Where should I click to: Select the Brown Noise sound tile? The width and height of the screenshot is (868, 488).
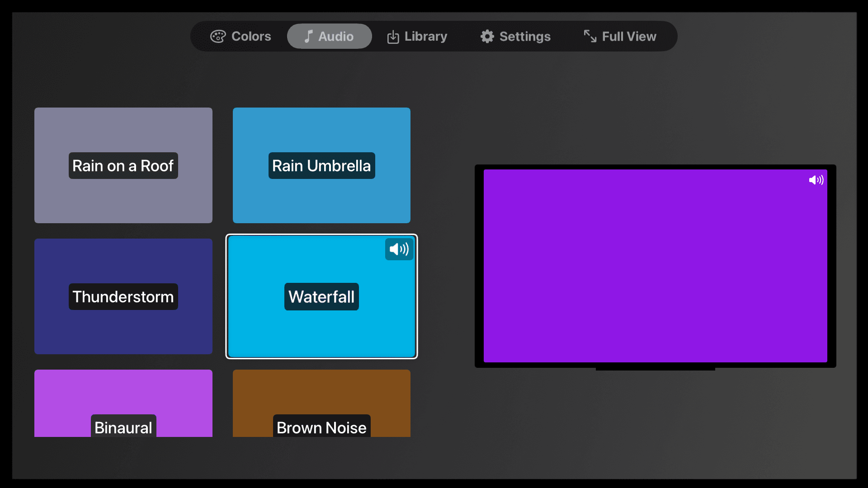pos(321,403)
